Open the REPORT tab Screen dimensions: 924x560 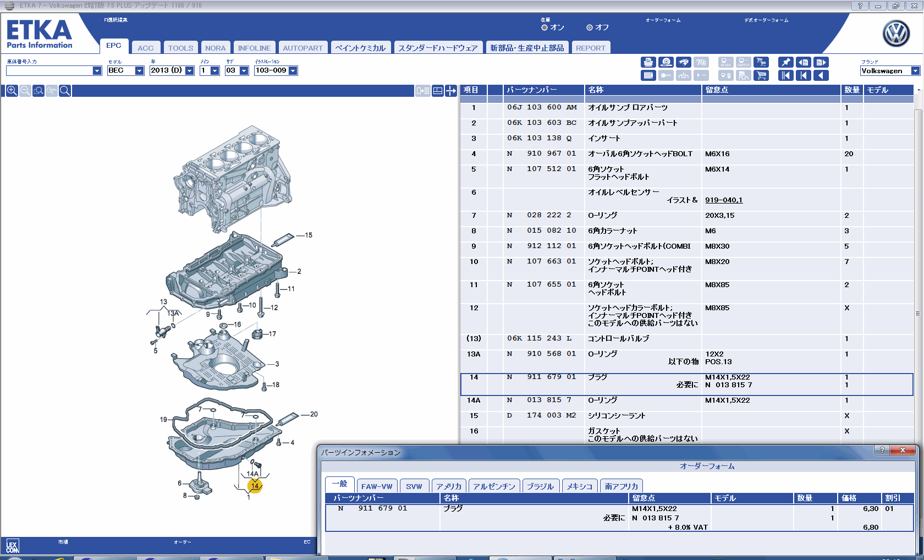591,48
